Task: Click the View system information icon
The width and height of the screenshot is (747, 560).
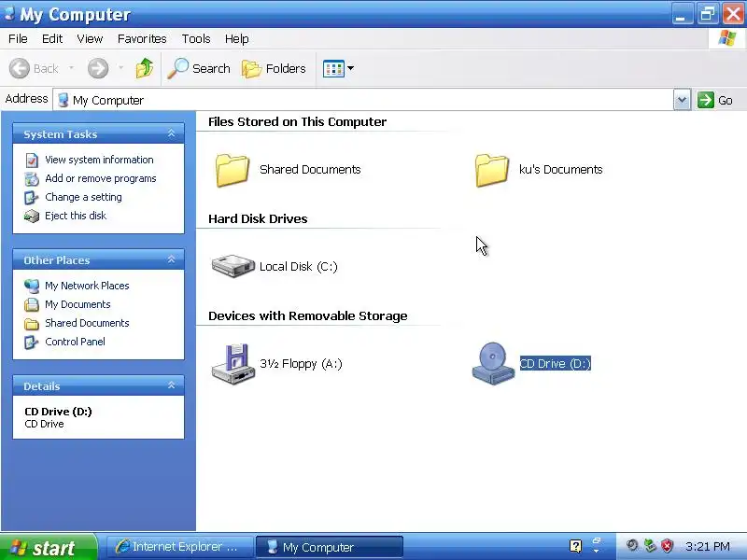Action: click(32, 160)
